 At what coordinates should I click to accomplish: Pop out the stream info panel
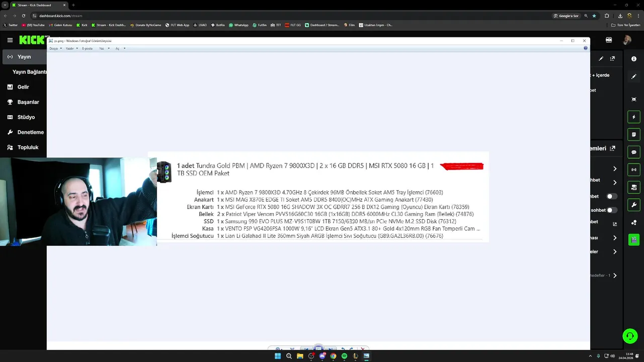pos(612,58)
